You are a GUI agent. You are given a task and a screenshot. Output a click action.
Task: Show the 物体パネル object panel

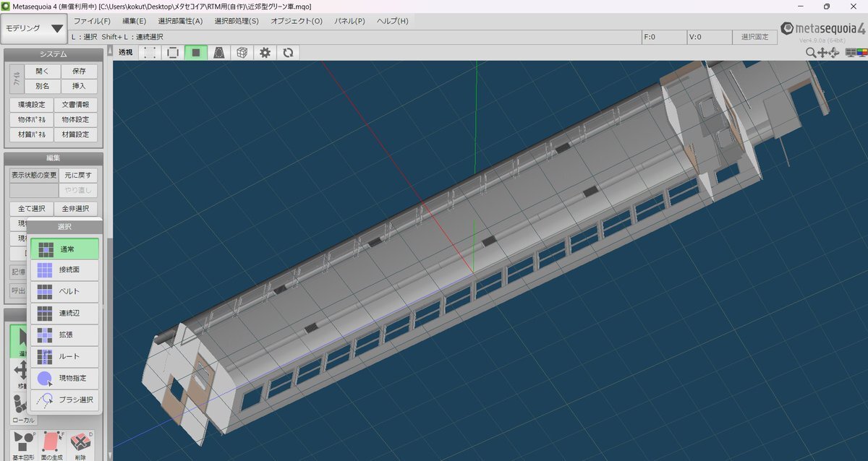[31, 120]
